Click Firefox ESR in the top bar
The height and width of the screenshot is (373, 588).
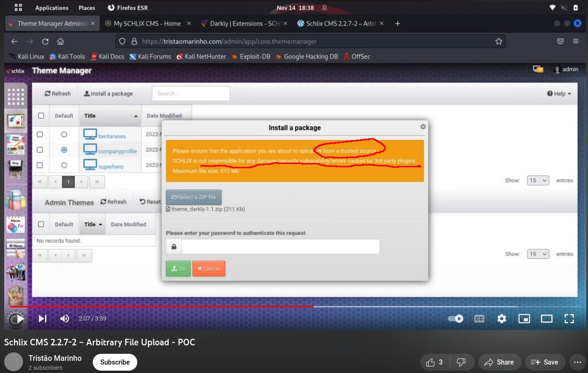pos(128,8)
